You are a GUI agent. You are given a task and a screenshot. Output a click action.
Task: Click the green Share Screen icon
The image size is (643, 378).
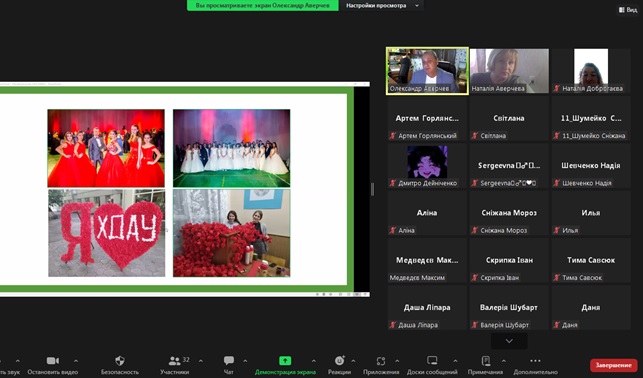[x=285, y=361]
